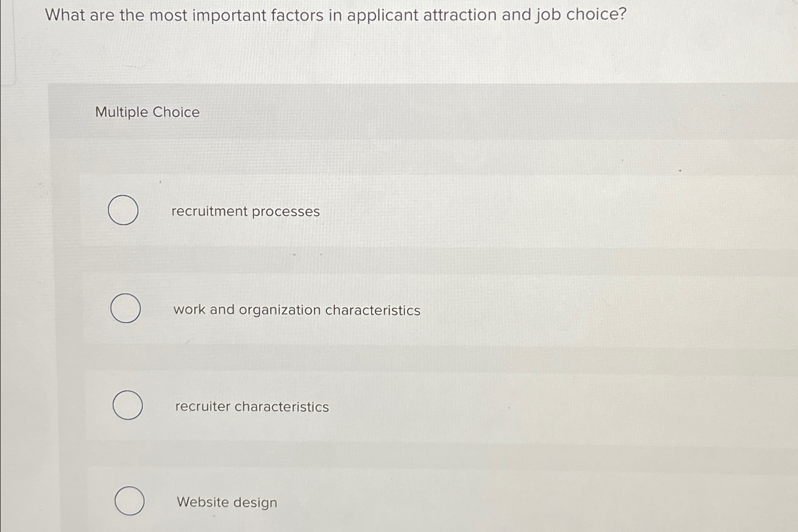
Task: Click the work and organization characteristics text
Action: [x=297, y=310]
